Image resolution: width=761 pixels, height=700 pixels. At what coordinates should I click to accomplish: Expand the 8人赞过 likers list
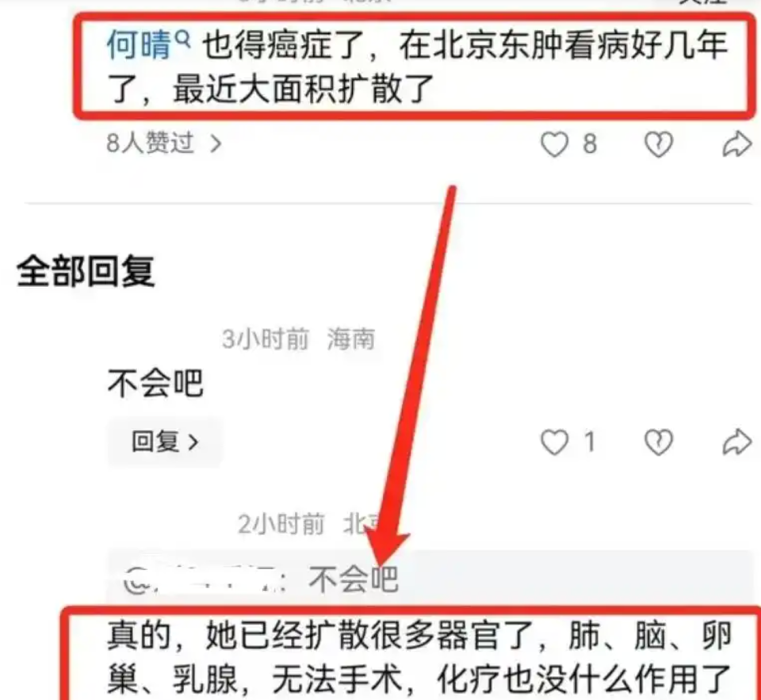[164, 143]
